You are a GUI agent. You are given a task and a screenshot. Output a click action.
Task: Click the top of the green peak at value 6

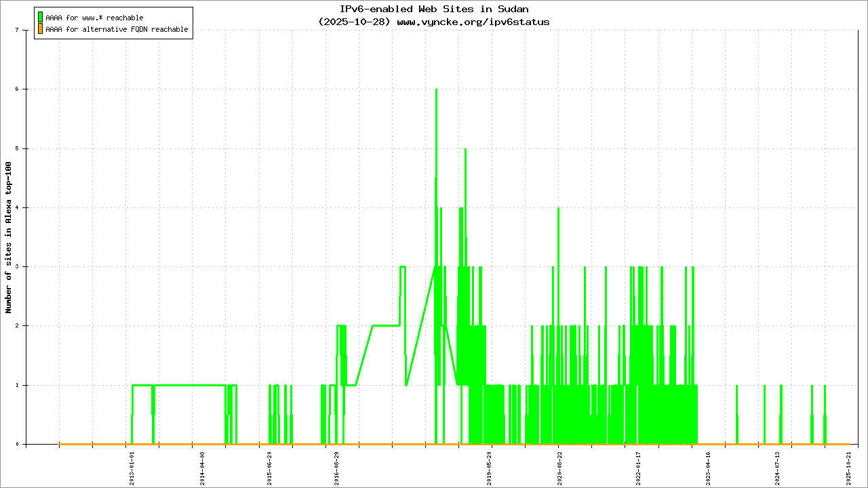(436, 89)
